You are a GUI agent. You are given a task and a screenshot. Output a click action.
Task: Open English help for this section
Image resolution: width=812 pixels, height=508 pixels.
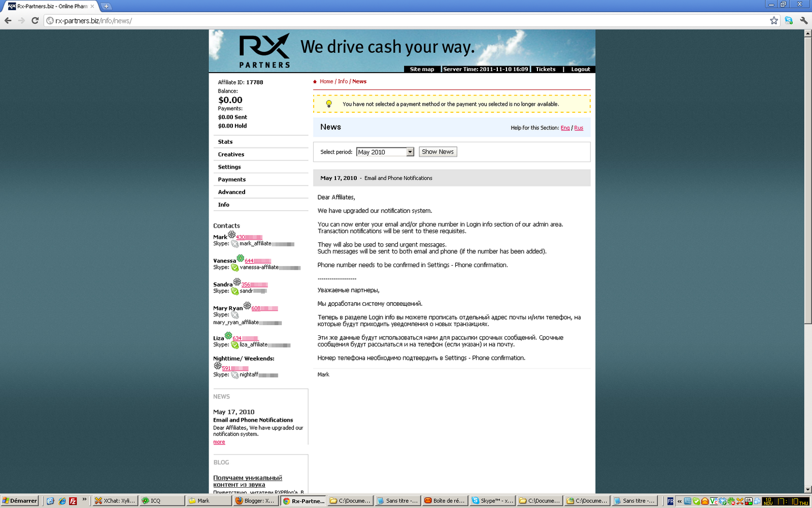coord(565,128)
